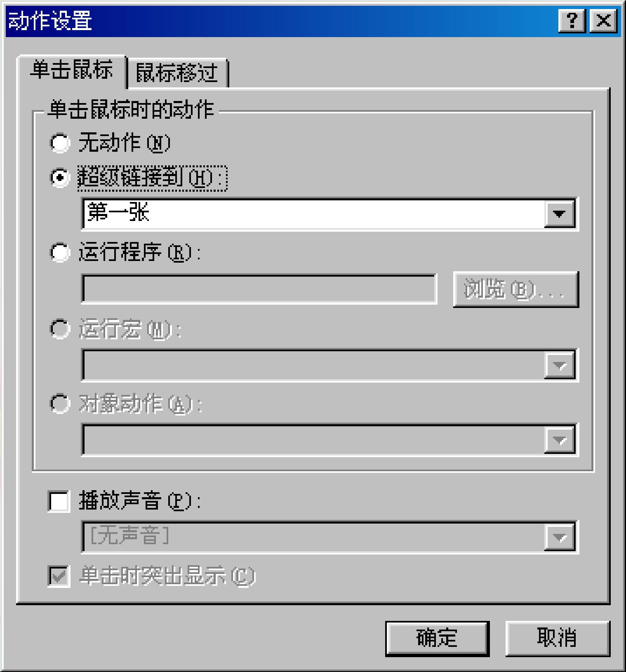This screenshot has width=626, height=672.
Task: Open the [无声音] sound dropdown
Action: pyautogui.click(x=559, y=537)
